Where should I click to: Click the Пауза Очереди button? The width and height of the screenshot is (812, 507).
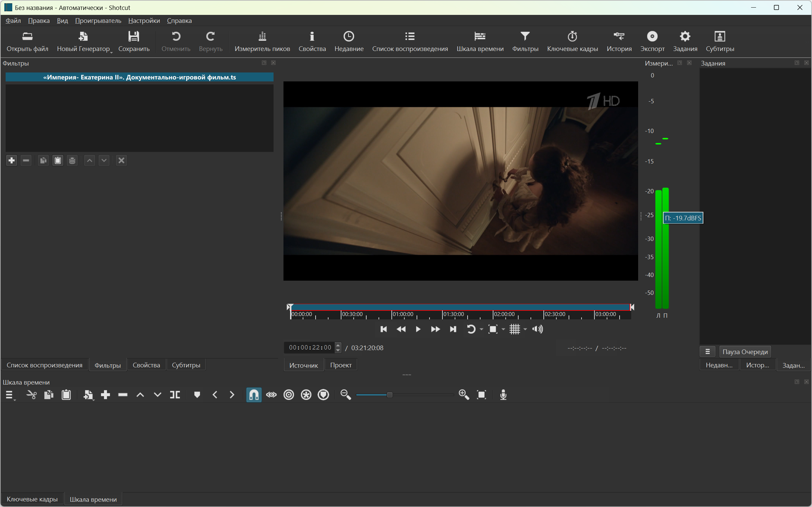click(x=745, y=352)
